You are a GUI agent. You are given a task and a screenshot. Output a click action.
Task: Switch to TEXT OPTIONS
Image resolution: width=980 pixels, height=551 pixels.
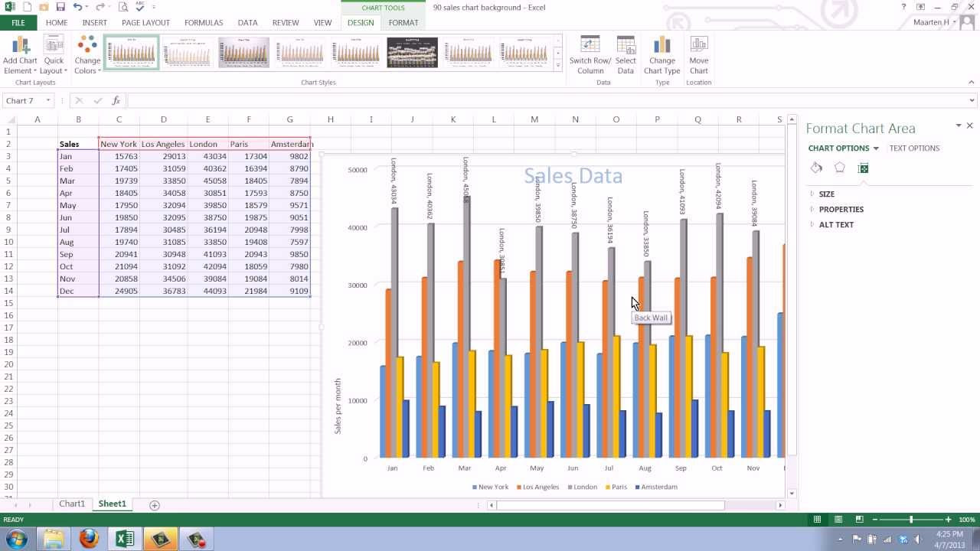click(914, 148)
